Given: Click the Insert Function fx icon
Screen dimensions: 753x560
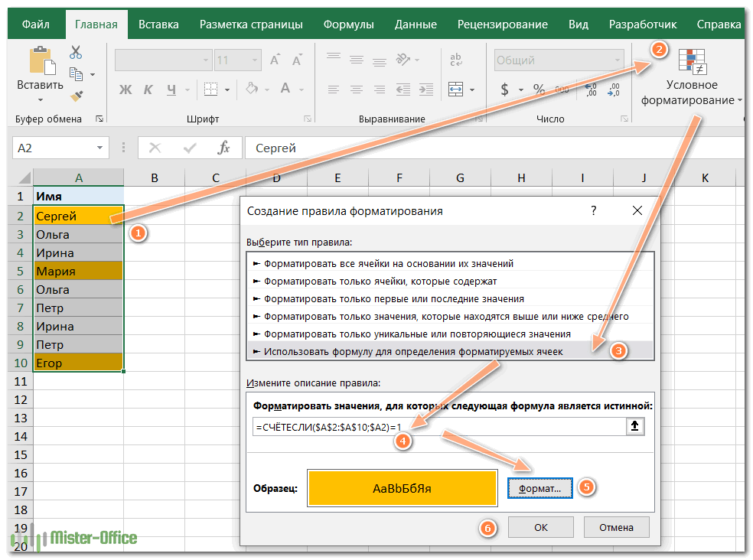Looking at the screenshot, I should pyautogui.click(x=224, y=148).
